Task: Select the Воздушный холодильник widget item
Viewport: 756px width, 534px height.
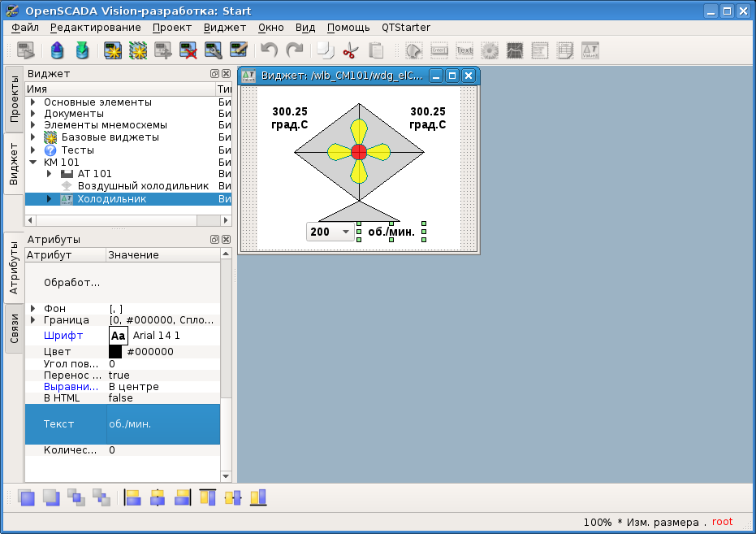Action: 143,186
